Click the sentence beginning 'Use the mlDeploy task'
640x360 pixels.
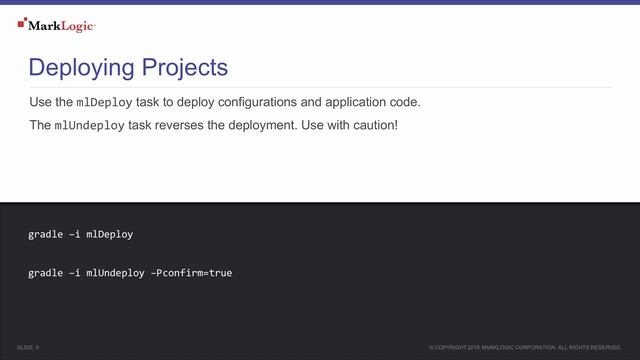[224, 102]
